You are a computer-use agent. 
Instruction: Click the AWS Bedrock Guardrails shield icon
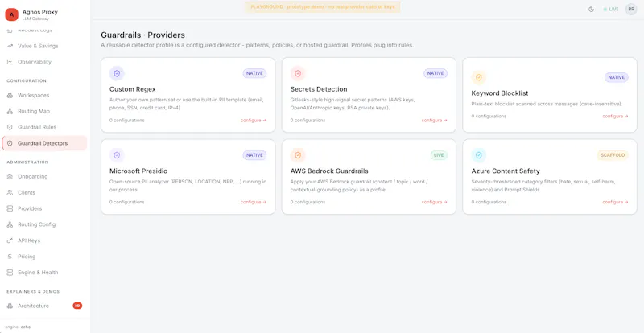click(x=298, y=155)
